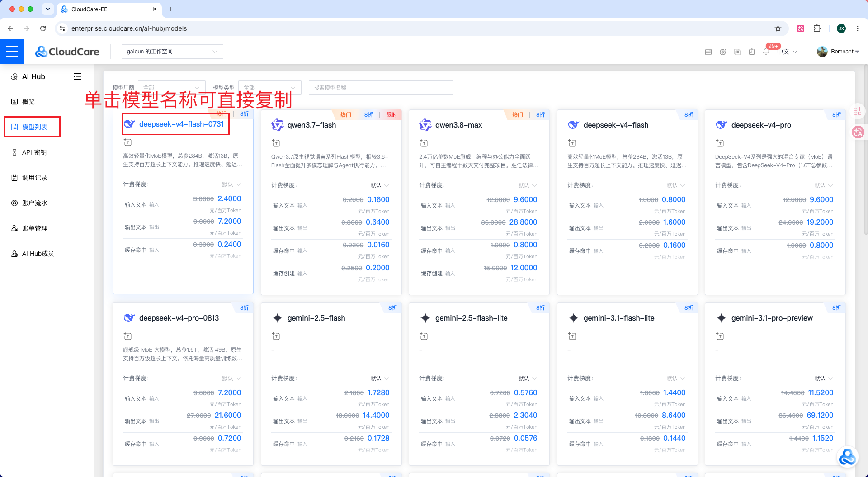Viewport: 868px width, 477px height.
Task: Copy the qwen3.7-flash model name
Action: (x=311, y=125)
